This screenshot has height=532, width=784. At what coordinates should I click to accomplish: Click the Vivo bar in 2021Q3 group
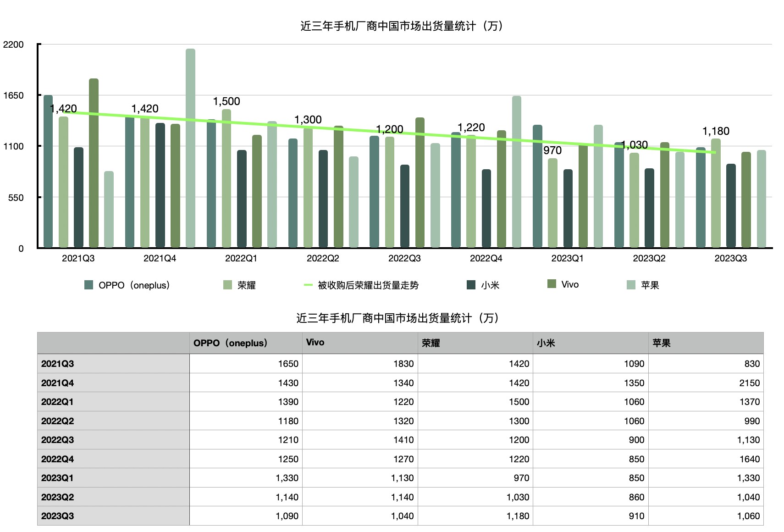coord(94,163)
